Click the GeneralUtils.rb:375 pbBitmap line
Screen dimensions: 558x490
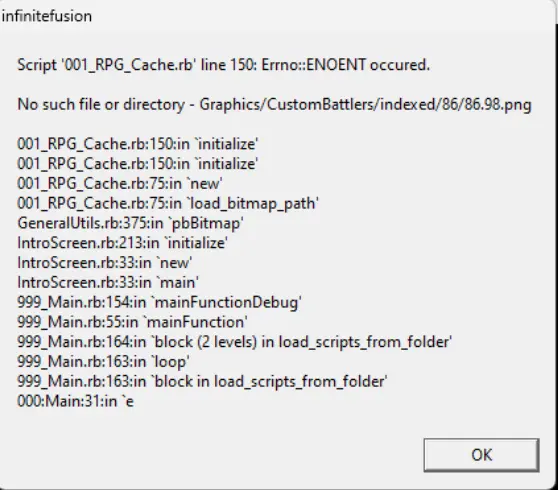click(130, 223)
